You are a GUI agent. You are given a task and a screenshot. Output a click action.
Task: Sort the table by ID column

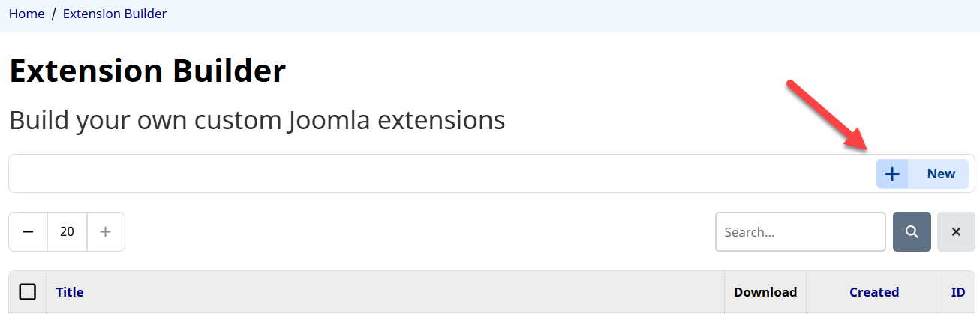(958, 292)
